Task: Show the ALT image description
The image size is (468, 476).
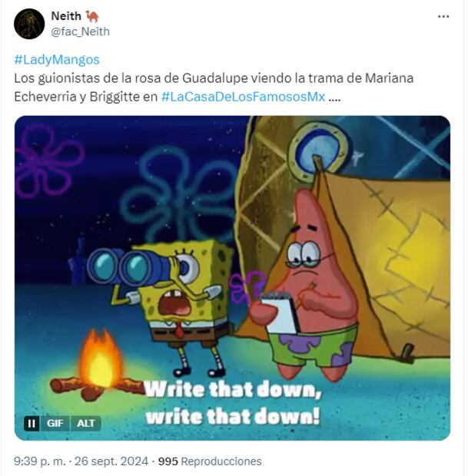Action: coord(86,423)
